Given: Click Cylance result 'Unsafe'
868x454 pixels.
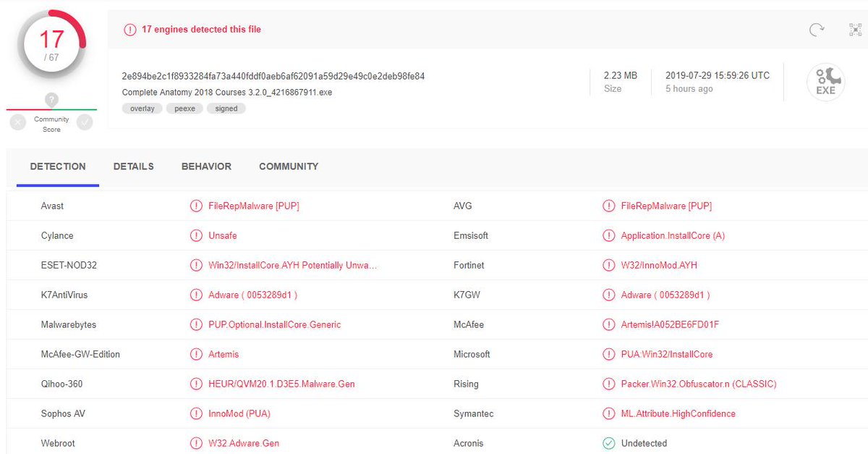Looking at the screenshot, I should [223, 236].
